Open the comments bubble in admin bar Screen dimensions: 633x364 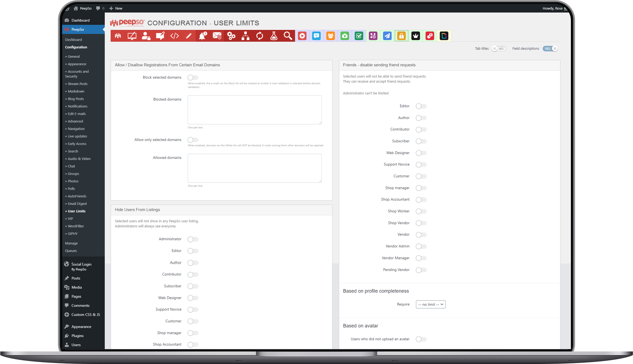point(100,8)
